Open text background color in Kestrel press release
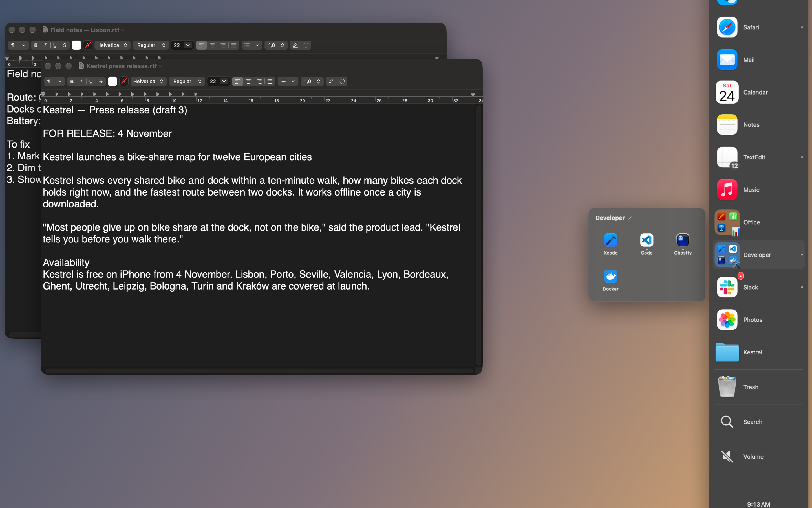The width and height of the screenshot is (812, 508). (124, 81)
